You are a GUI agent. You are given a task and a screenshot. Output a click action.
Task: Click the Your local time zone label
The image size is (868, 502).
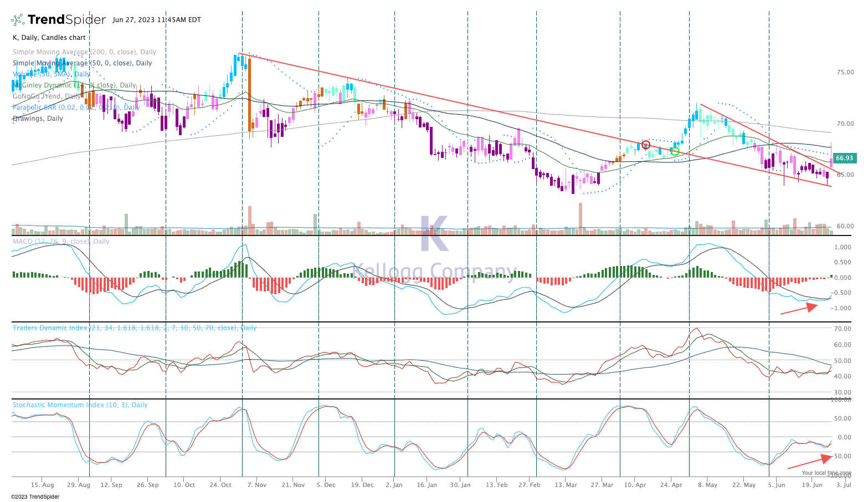pyautogui.click(x=826, y=473)
